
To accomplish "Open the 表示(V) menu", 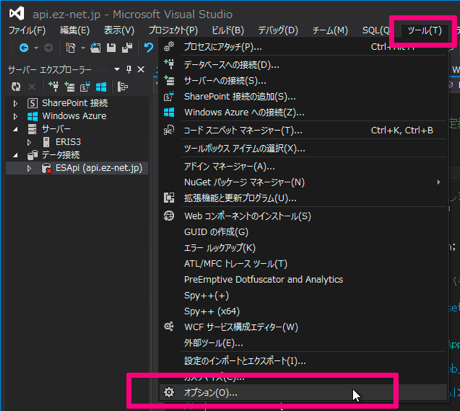I will 119,30.
